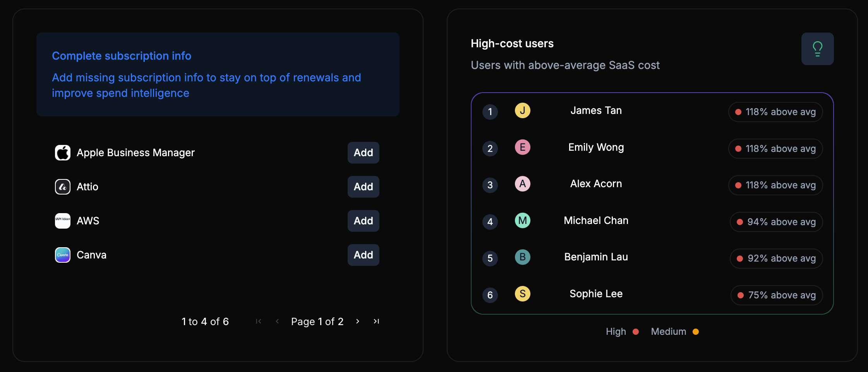Screen dimensions: 868x372
Task: Select Sophie Lee's avatar
Action: 523,294
